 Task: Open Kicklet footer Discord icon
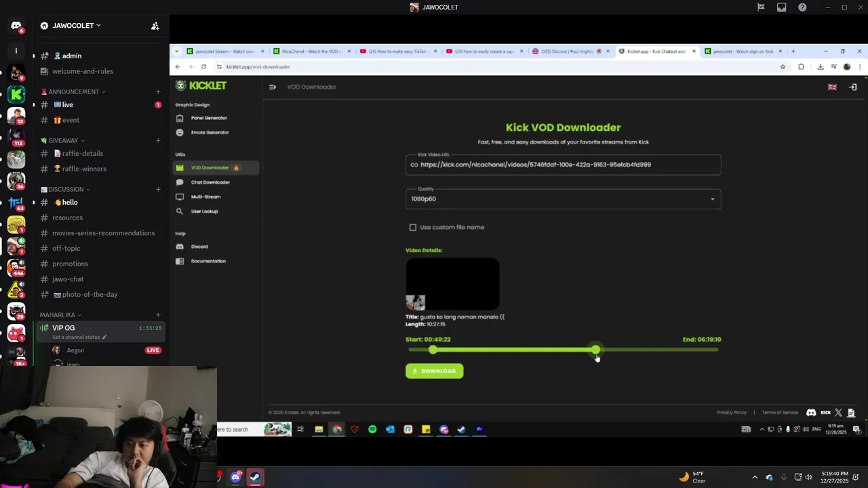coord(811,412)
